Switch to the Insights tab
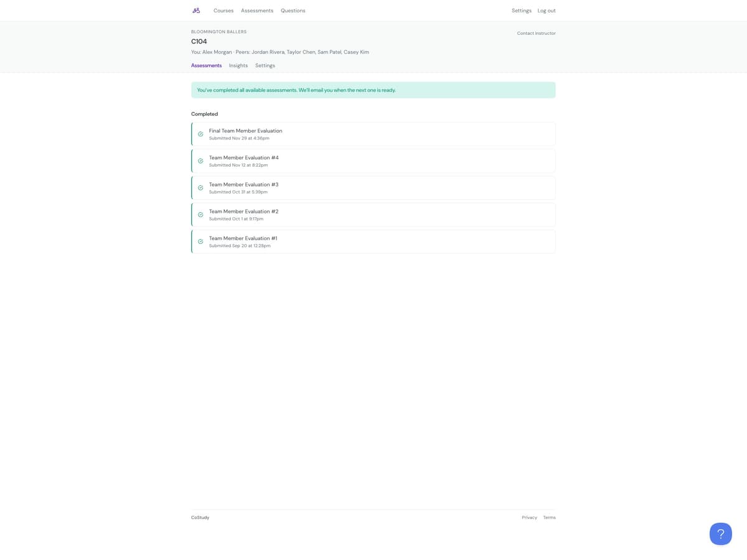Screen dimensions: 747x560 [x=238, y=65]
